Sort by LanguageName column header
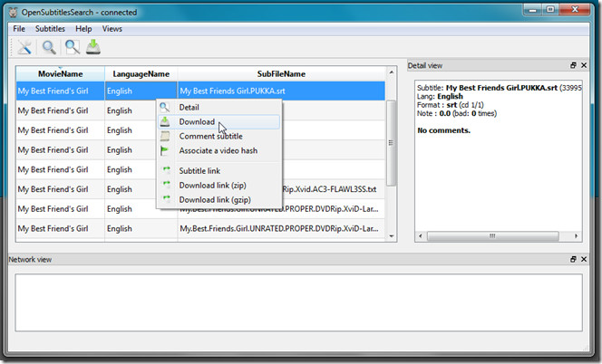 pyautogui.click(x=141, y=74)
